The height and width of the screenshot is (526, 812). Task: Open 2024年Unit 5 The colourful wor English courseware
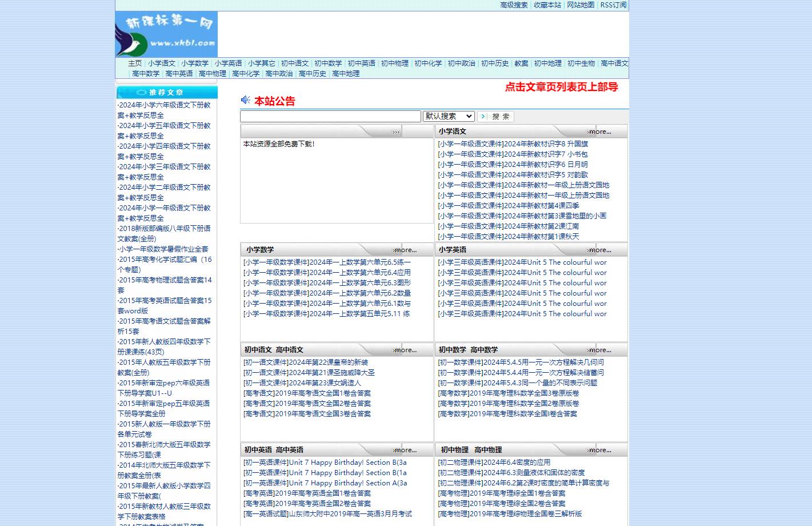click(522, 262)
